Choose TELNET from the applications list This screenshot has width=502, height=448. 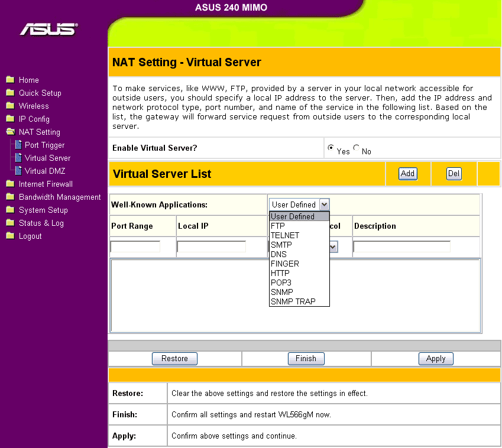click(299, 235)
